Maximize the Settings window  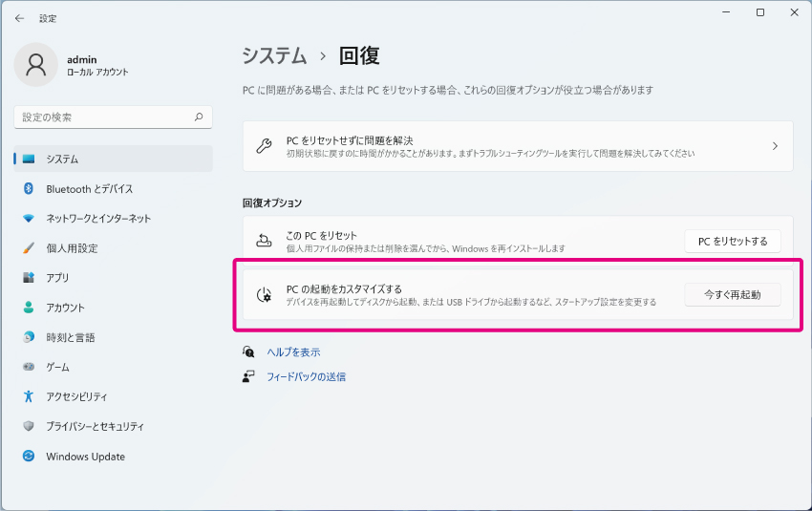(760, 11)
